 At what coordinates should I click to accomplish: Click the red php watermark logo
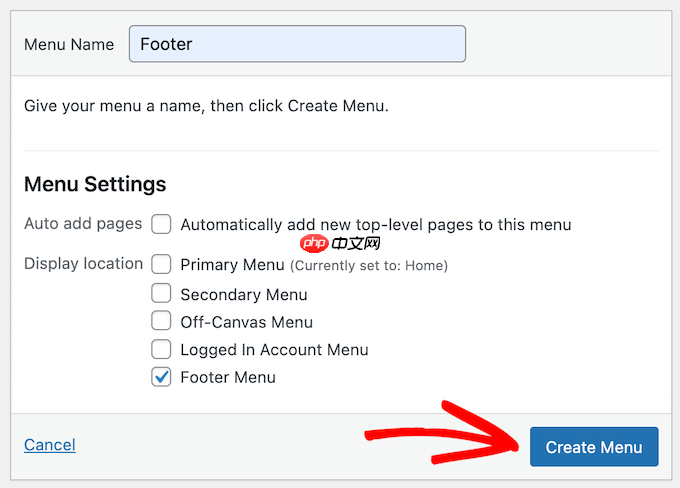[314, 243]
